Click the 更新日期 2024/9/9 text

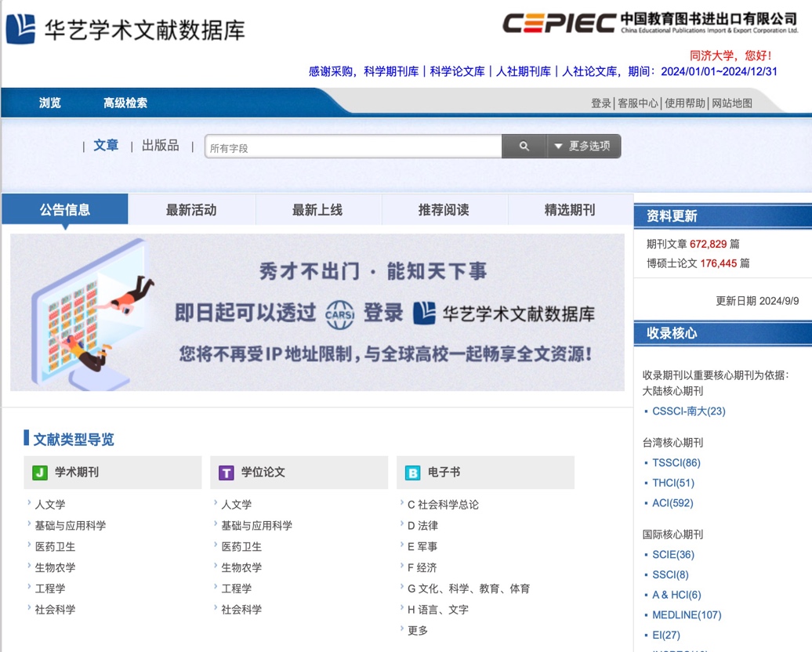[757, 301]
